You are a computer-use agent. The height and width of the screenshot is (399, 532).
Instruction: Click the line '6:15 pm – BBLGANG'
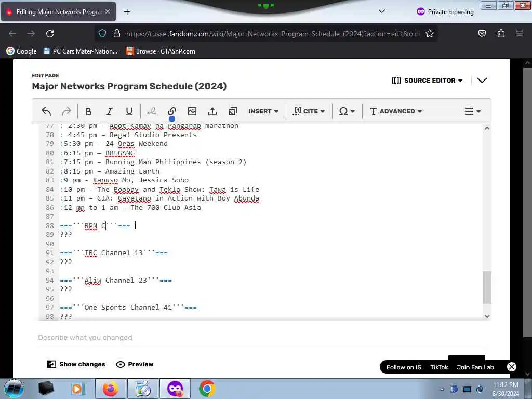coord(97,153)
